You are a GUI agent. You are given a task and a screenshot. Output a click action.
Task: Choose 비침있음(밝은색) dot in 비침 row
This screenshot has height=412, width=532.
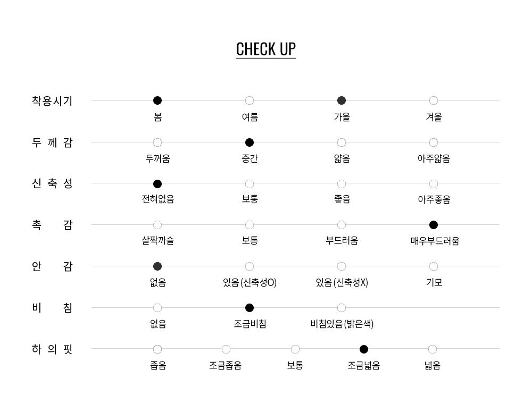(342, 308)
